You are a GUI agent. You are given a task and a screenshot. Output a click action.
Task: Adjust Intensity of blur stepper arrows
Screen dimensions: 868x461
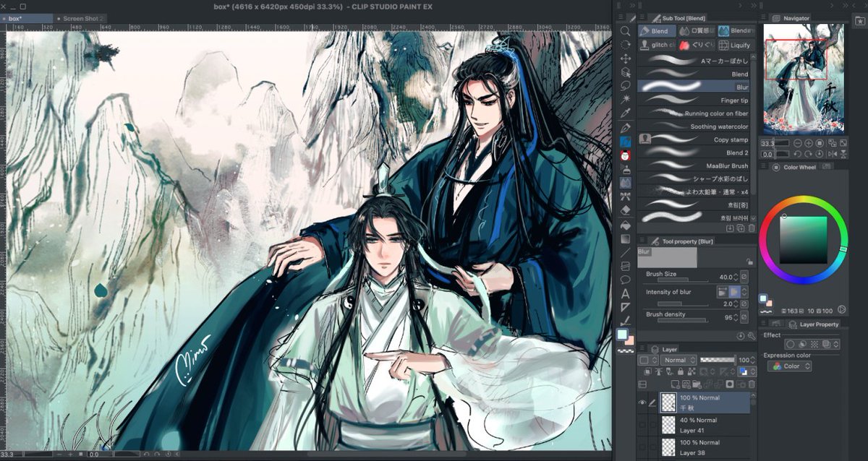click(x=736, y=304)
